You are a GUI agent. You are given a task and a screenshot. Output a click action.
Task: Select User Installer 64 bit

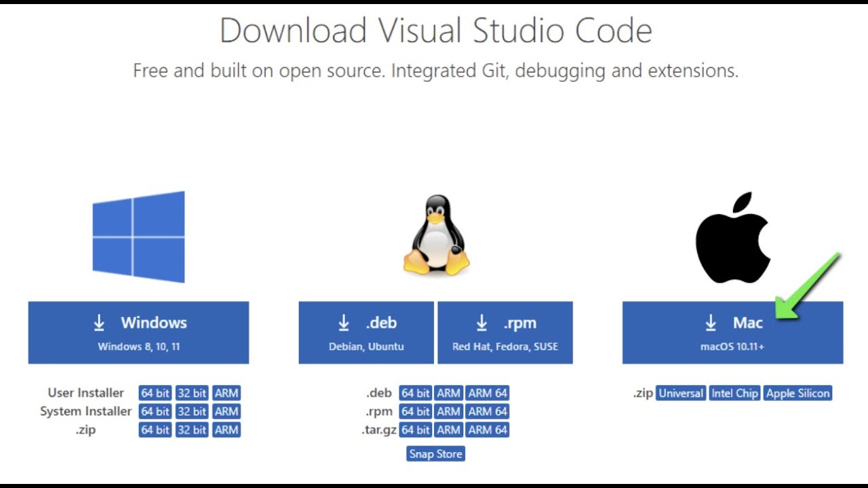click(x=155, y=393)
